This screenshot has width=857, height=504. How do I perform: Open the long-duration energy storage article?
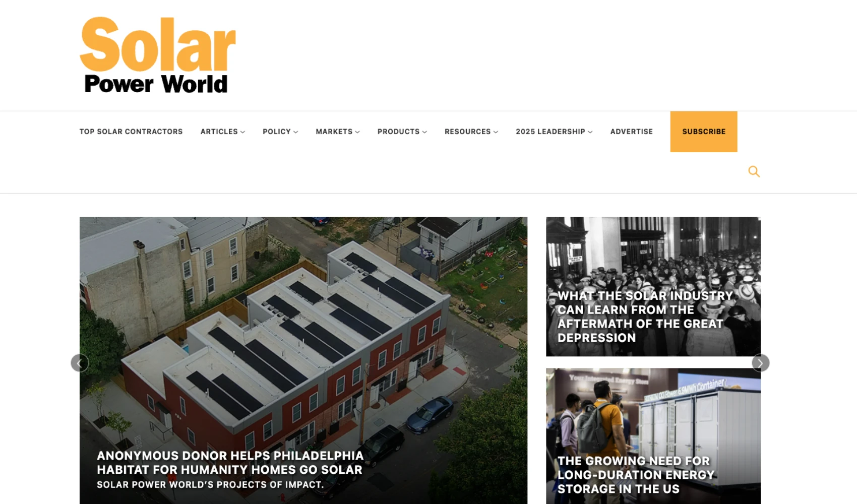pos(636,474)
